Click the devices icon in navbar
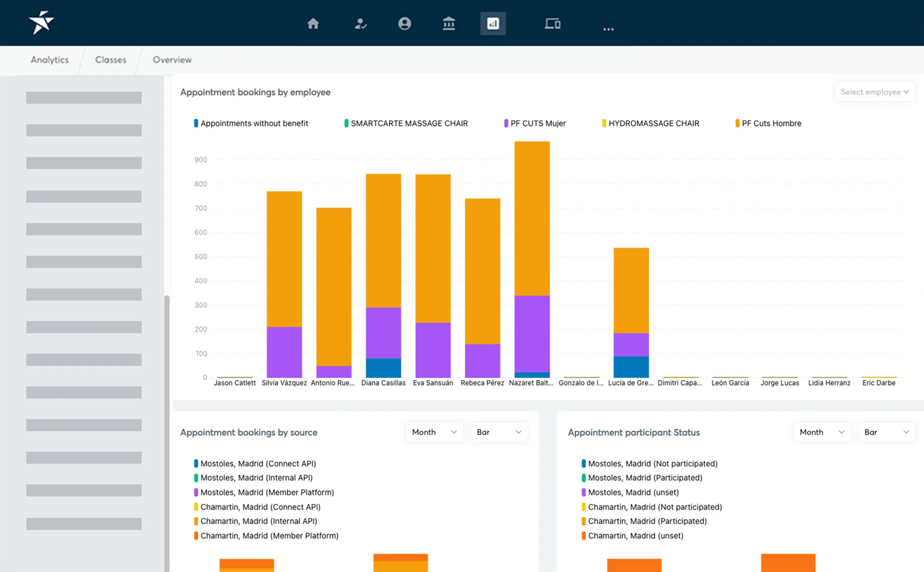 552,24
